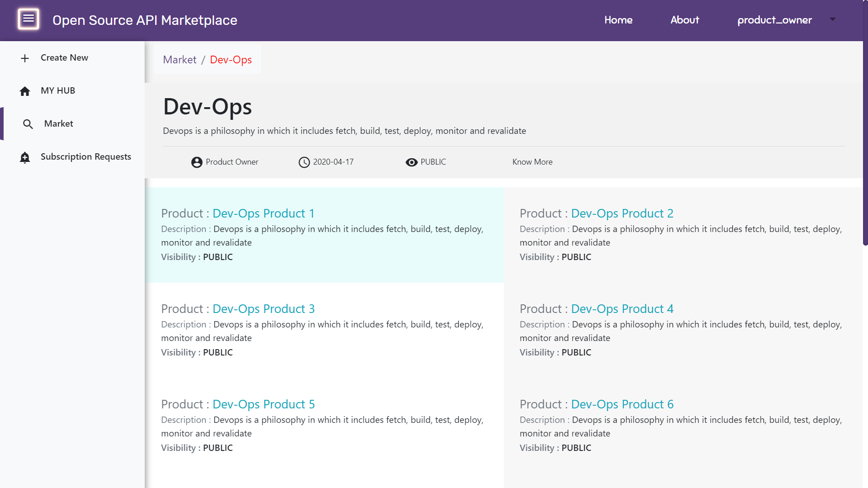Navigate to Market in the breadcrumb
Viewport: 868px width, 488px height.
(180, 60)
